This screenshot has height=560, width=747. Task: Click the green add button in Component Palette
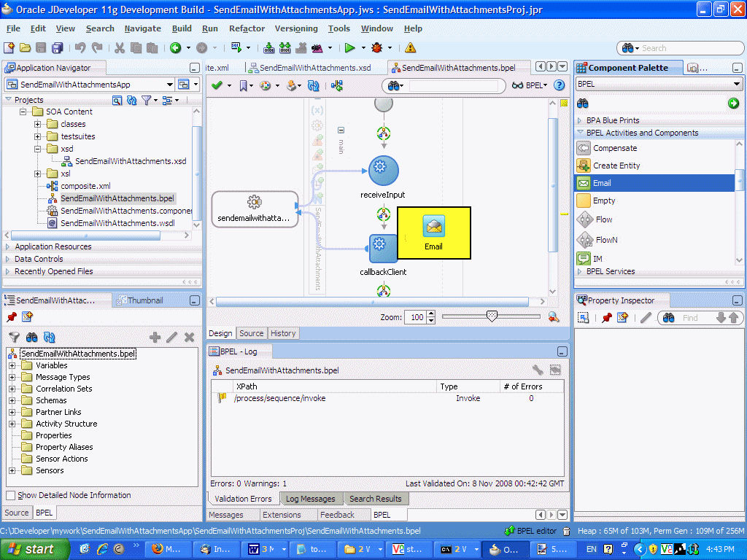(x=733, y=103)
